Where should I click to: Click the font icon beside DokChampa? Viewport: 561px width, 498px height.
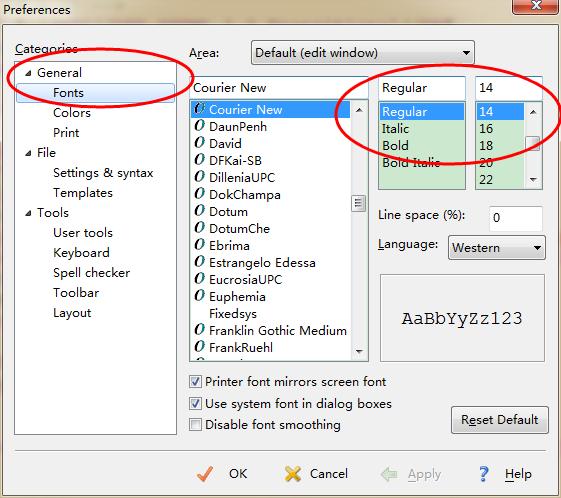[x=199, y=194]
